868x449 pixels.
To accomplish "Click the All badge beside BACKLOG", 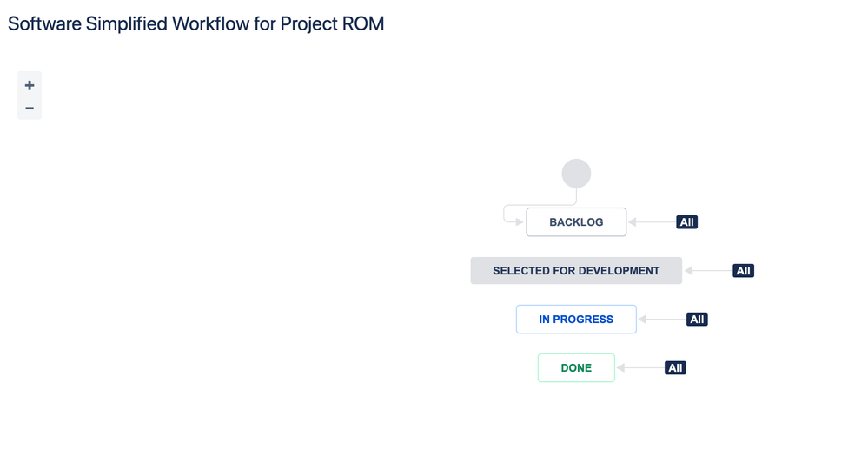I will (686, 222).
